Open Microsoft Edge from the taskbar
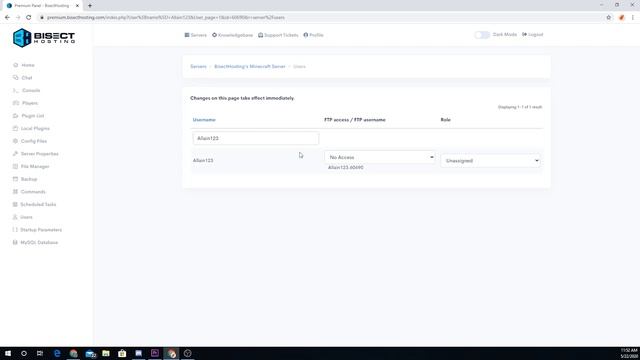 pyautogui.click(x=57, y=353)
